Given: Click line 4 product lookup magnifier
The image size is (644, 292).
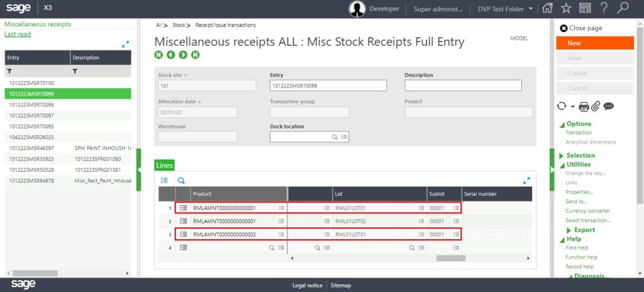Looking at the screenshot, I should click(x=272, y=248).
